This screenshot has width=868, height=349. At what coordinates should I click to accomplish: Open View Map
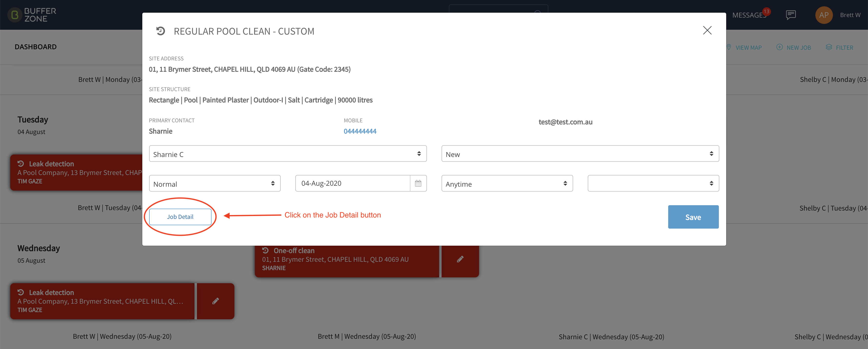point(744,48)
